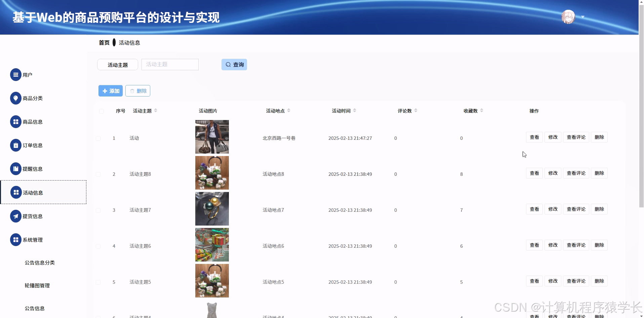Viewport: 644px width, 318px height.
Task: Toggle sorting on the 收藏数 column
Action: (481, 110)
